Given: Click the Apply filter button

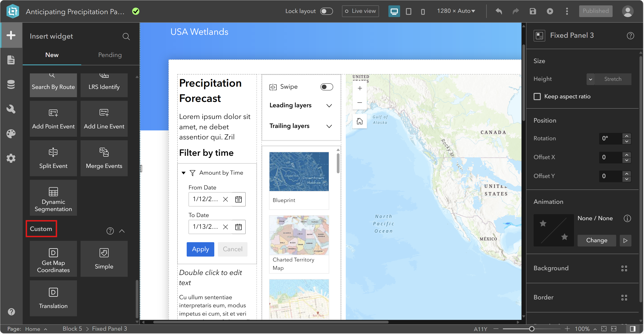Looking at the screenshot, I should [x=200, y=249].
